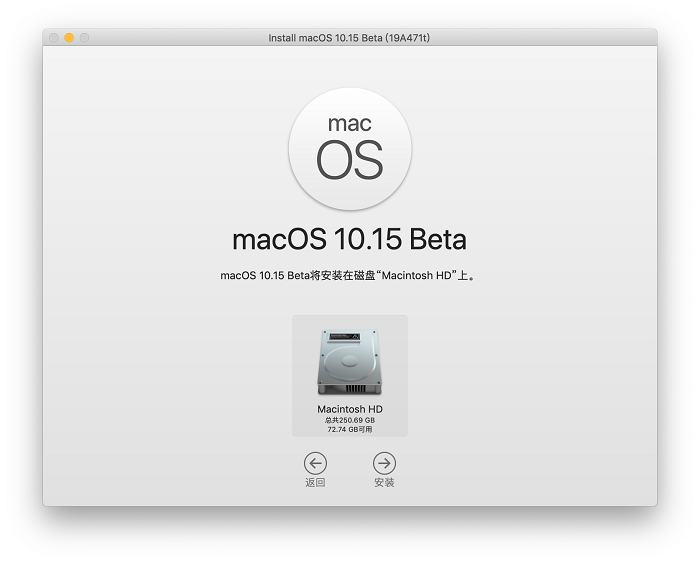Click the "mac" text inside the logo
Viewport: 700px width, 563px height.
(x=350, y=124)
